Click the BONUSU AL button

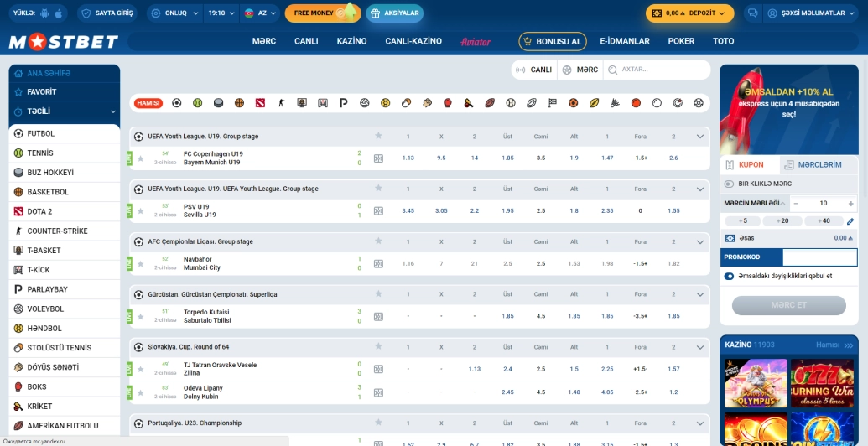point(553,41)
